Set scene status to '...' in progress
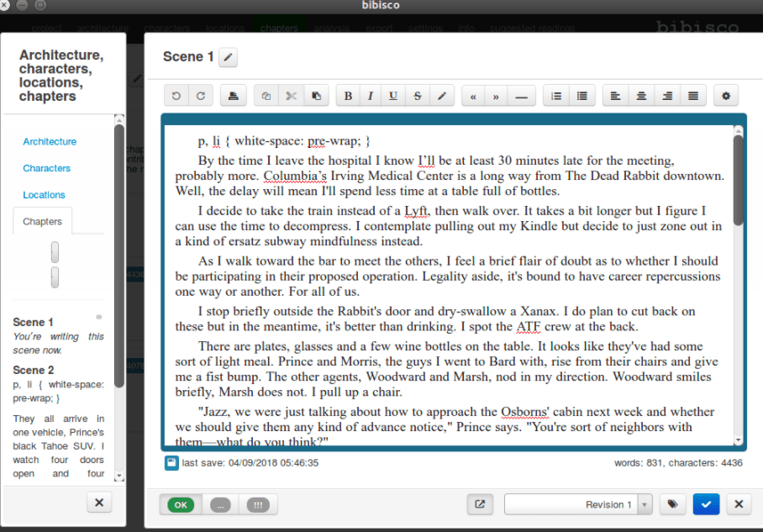763x532 pixels. coord(220,504)
